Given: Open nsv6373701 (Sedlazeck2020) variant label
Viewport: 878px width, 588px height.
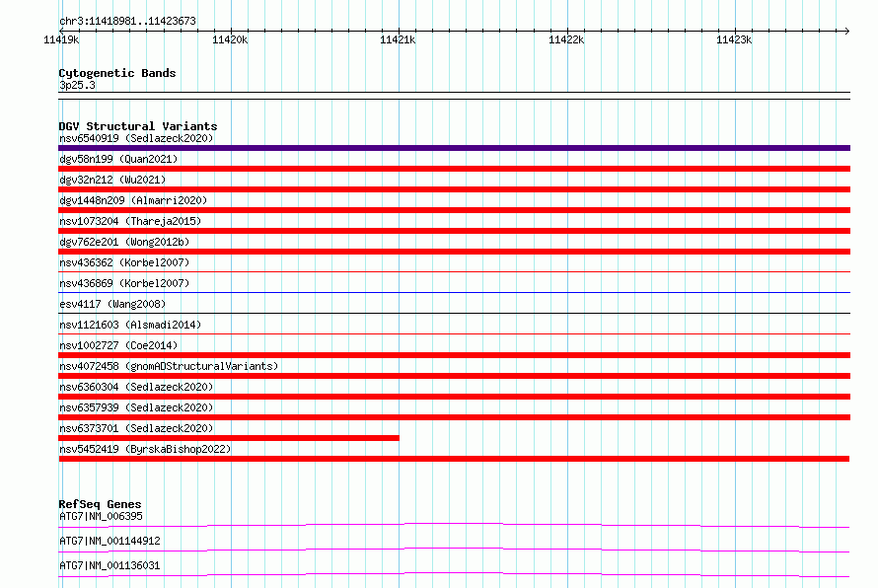Looking at the screenshot, I should point(136,428).
